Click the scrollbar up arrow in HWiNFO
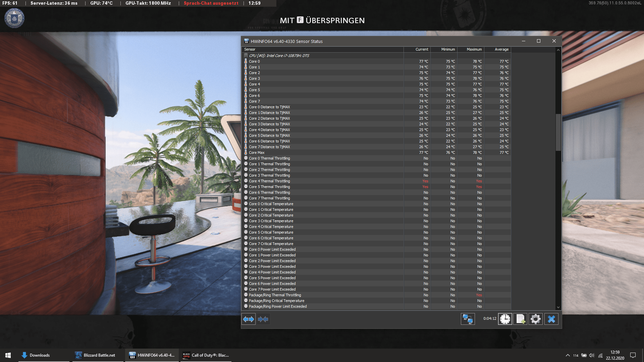 [x=558, y=50]
